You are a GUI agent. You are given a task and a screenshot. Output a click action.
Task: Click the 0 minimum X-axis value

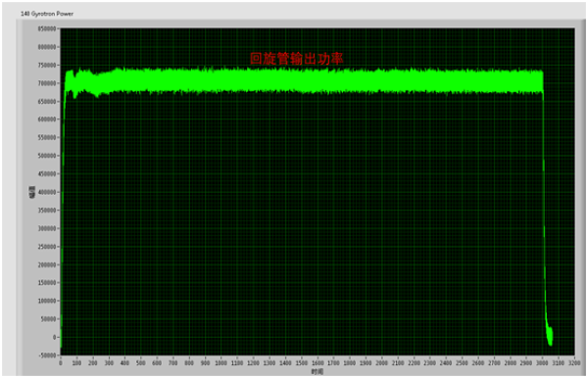pyautogui.click(x=61, y=363)
